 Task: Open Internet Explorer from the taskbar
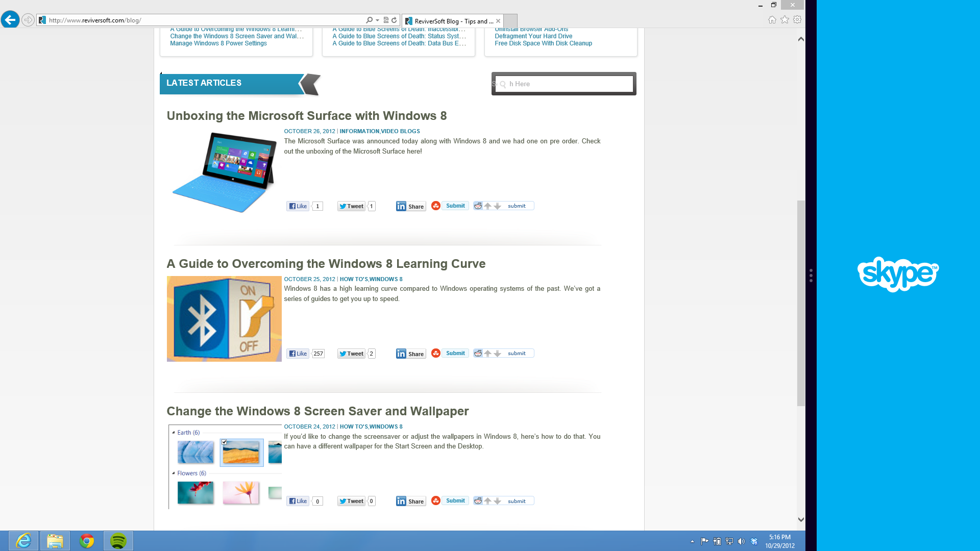[23, 541]
